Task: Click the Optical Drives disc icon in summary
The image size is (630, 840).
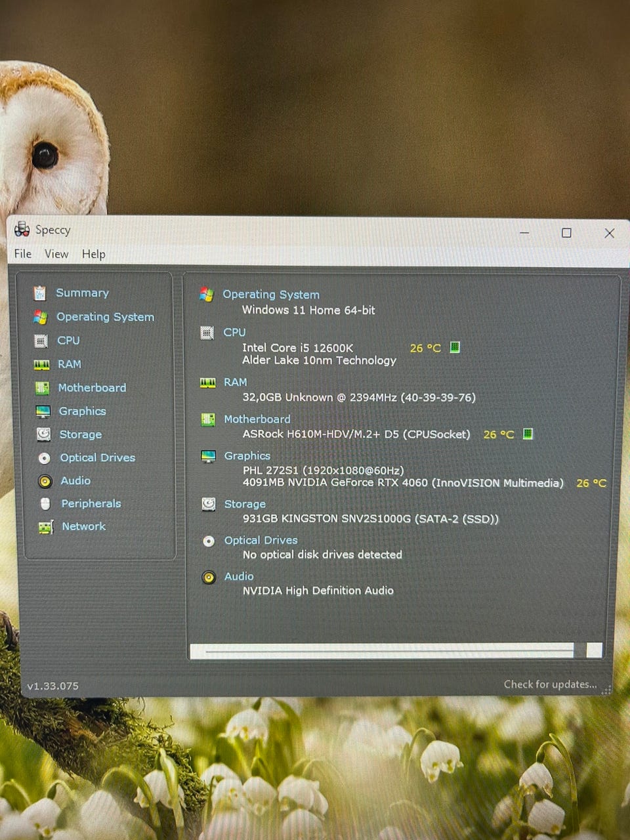Action: (209, 541)
